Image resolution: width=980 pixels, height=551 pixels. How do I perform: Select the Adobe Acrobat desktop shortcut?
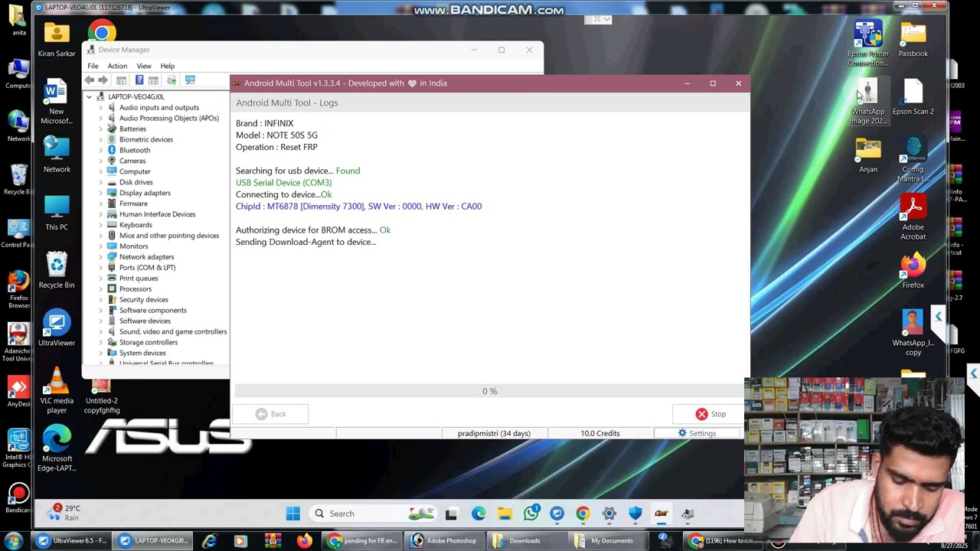(x=913, y=218)
